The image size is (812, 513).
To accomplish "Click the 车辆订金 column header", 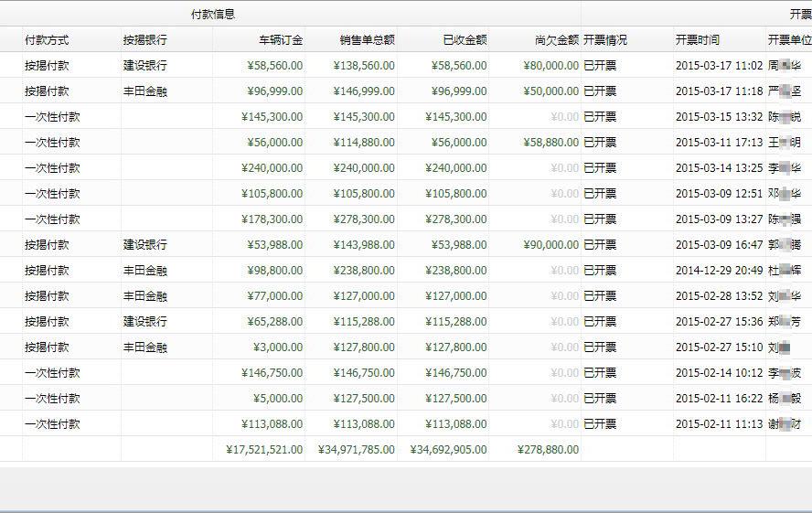I will point(281,40).
